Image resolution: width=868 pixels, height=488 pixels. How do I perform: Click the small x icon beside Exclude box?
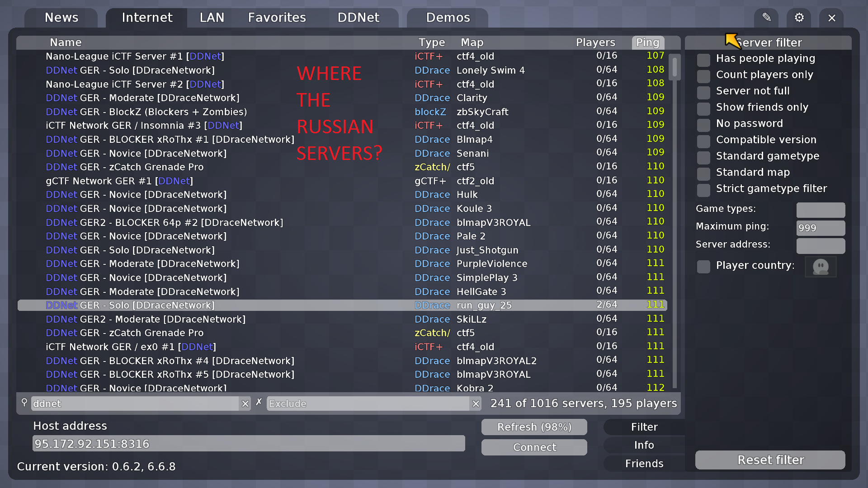(x=259, y=401)
